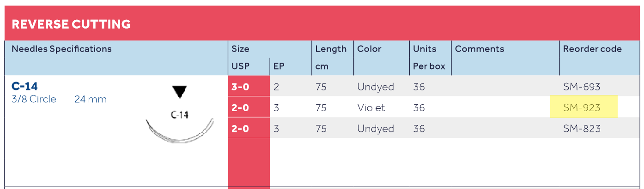Click the Units column header
The width and height of the screenshot is (644, 189).
click(x=425, y=49)
